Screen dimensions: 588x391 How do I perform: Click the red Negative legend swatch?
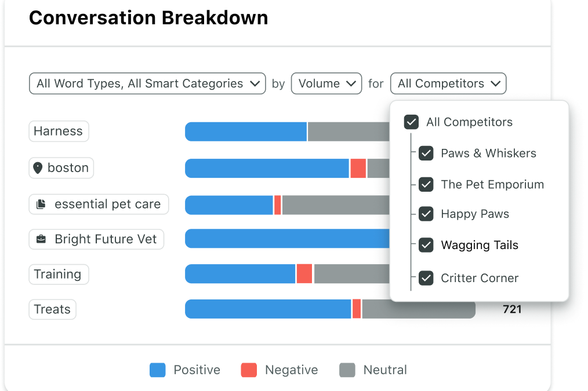249,370
